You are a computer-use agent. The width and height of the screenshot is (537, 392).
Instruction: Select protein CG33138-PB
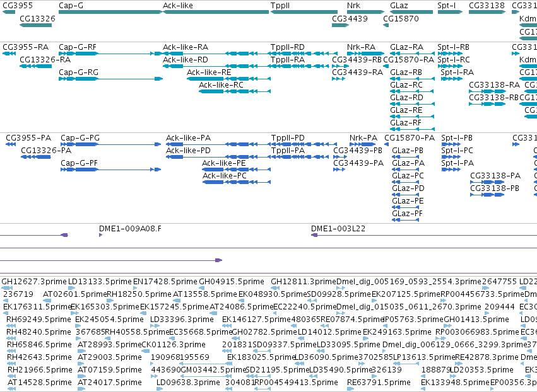(x=495, y=188)
